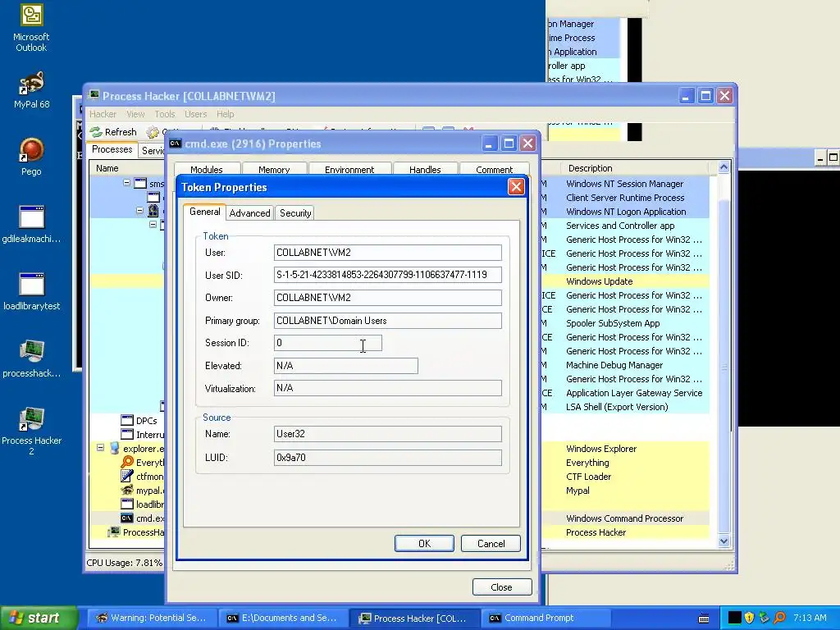Viewport: 840px width, 630px height.
Task: Switch to E:\Documents and Se... taskbar button
Action: [283, 618]
